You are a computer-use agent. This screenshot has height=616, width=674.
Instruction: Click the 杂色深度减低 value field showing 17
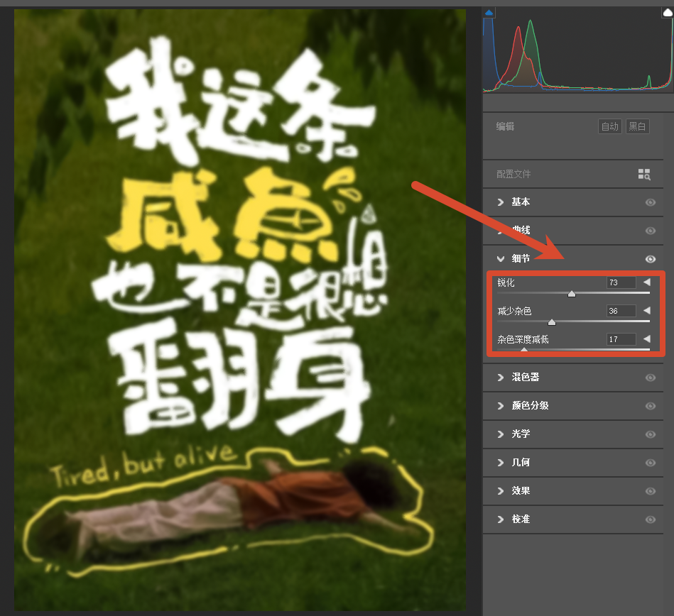[621, 339]
